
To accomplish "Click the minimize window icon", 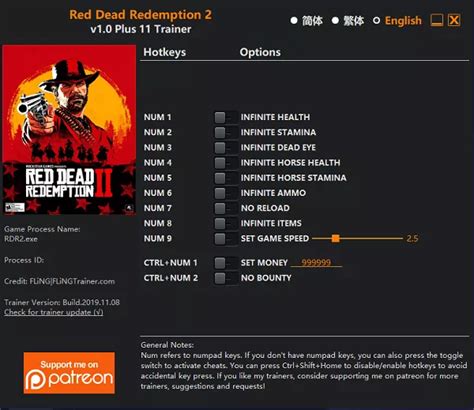I will 437,20.
